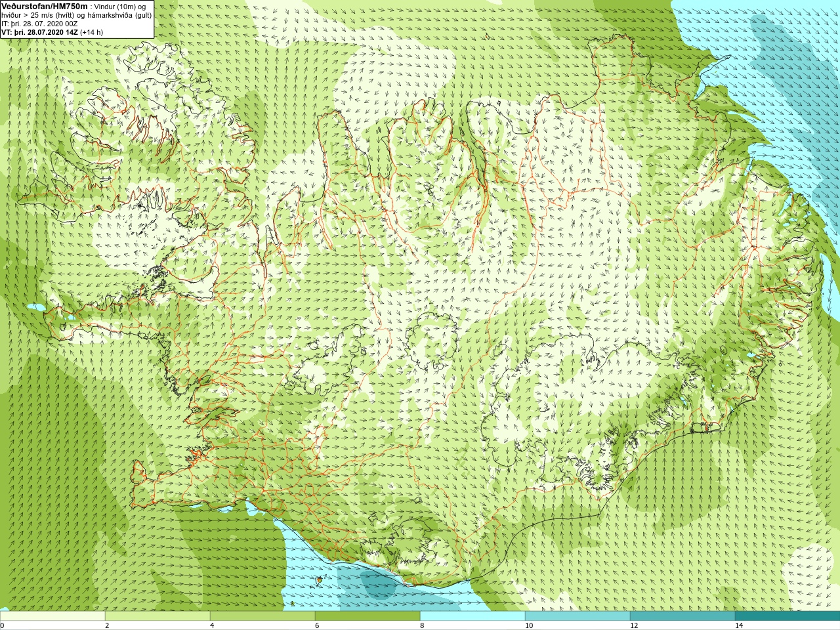Click the '4' label on the scale
Viewport: 840px width, 630px height.
212,625
